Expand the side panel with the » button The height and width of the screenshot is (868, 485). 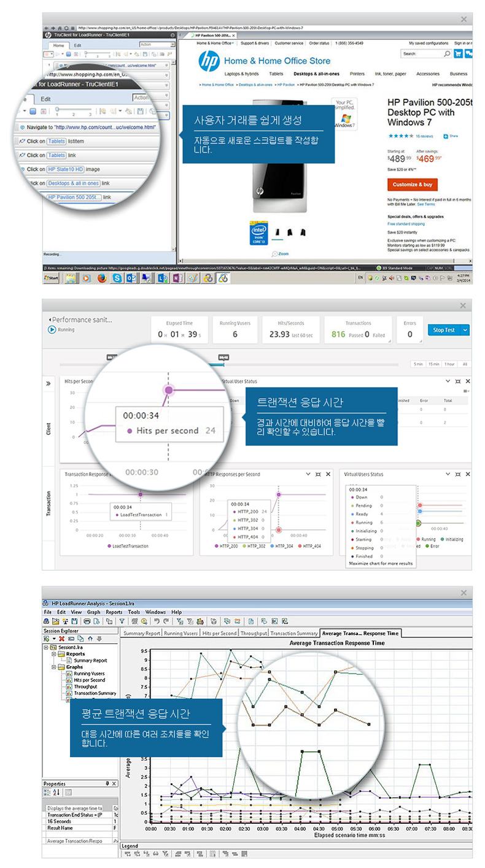[x=48, y=383]
